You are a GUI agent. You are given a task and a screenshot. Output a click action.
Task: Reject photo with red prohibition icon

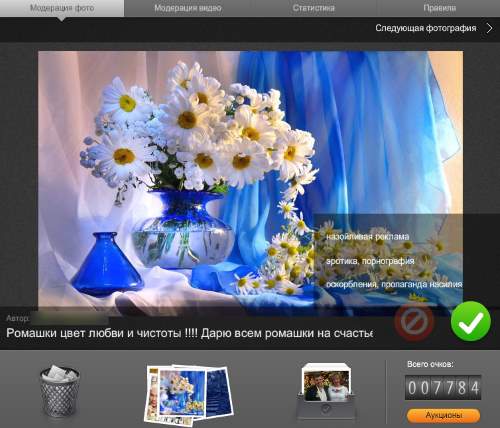click(414, 322)
